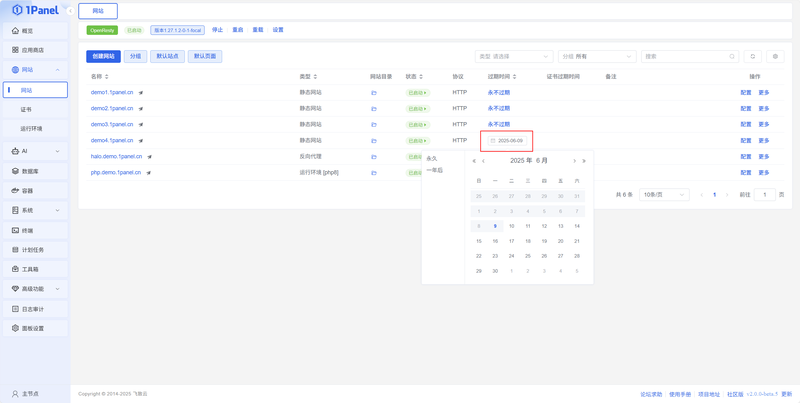The image size is (800, 403).
Task: Go to the previous year in the calendar
Action: (474, 161)
